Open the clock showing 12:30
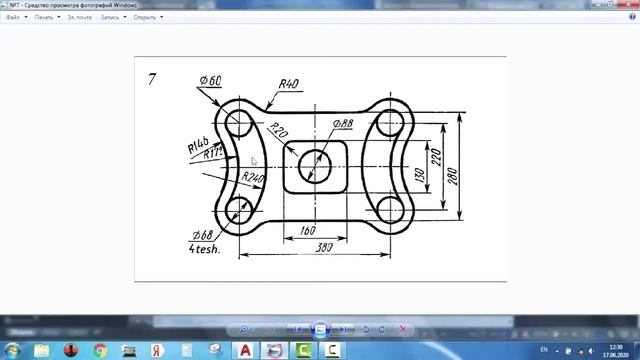 tap(616, 351)
